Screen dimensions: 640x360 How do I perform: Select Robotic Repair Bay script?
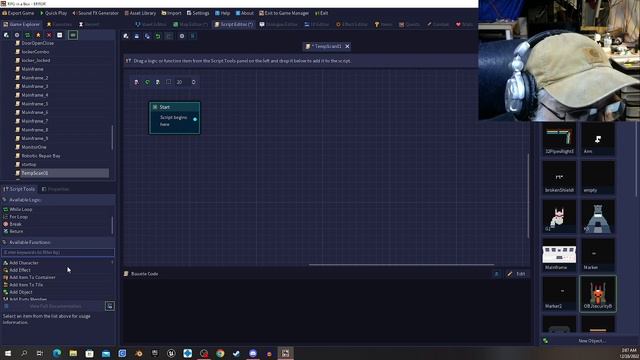point(40,156)
